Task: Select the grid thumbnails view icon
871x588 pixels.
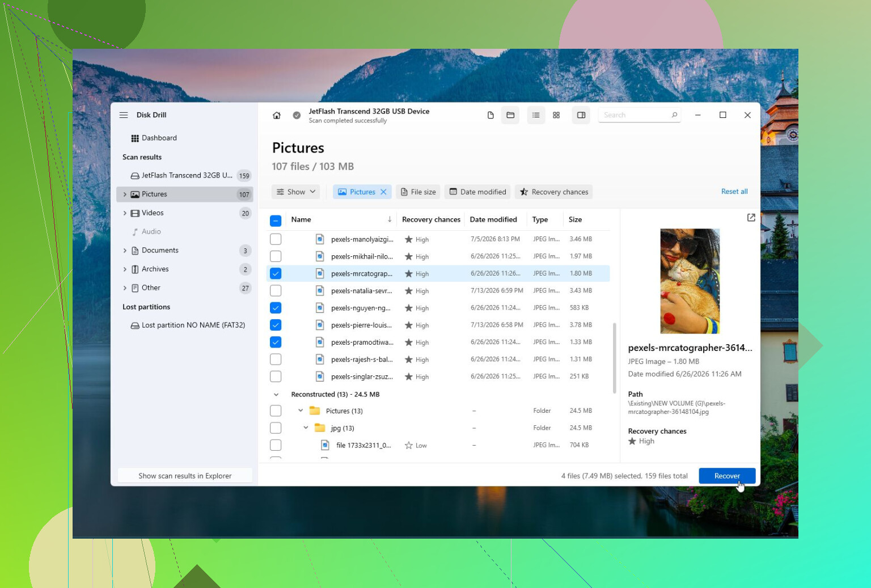Action: pos(556,115)
